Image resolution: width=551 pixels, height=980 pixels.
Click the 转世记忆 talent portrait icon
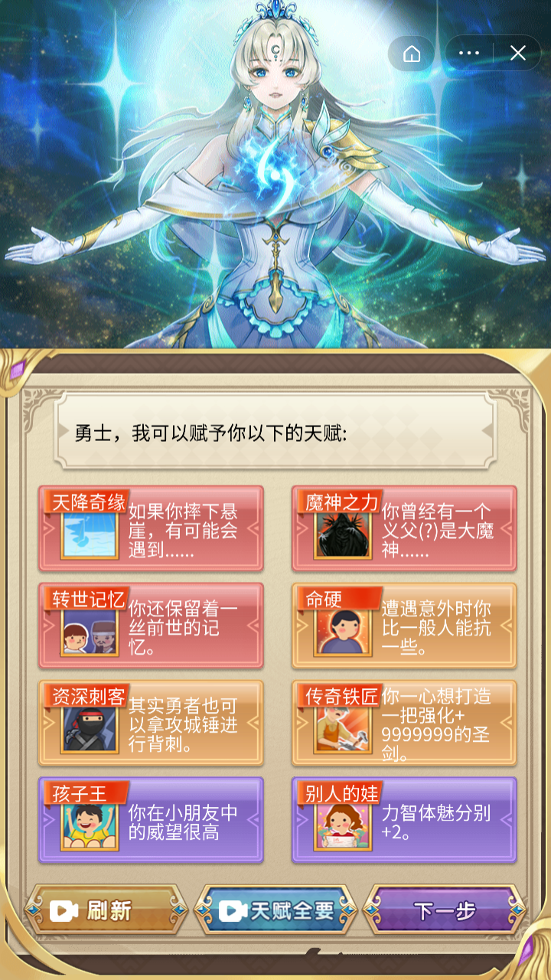click(90, 631)
